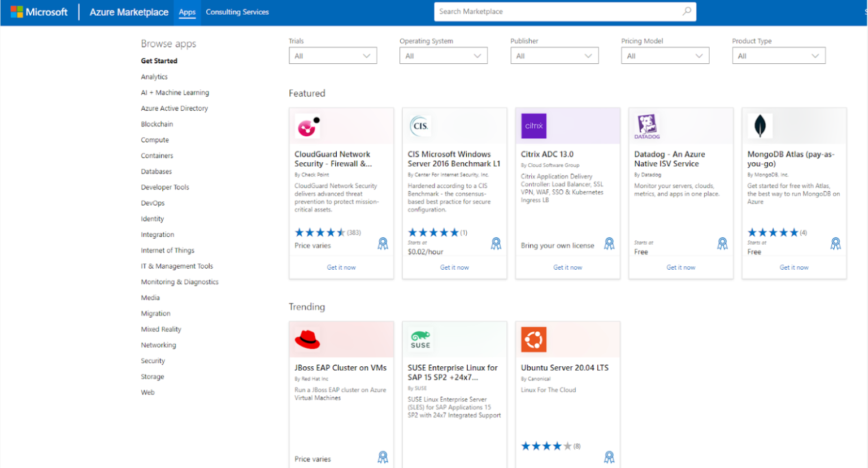Select the Identity category

(x=153, y=219)
